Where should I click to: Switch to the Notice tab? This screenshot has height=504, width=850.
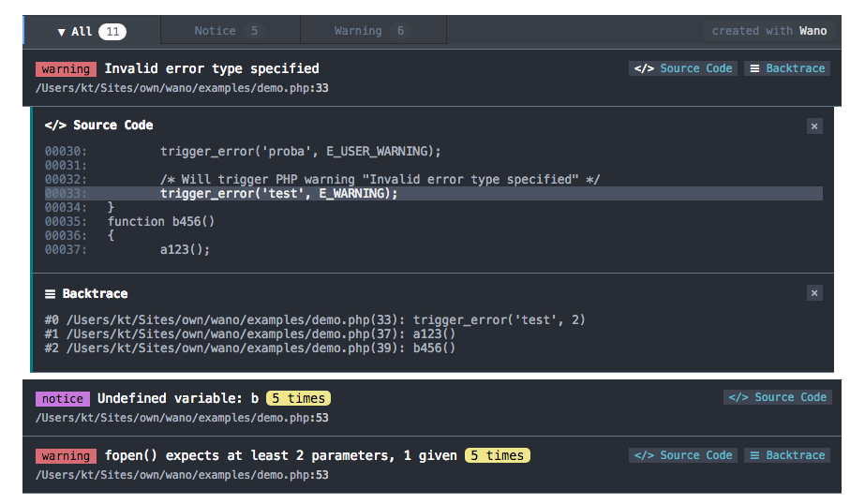230,31
